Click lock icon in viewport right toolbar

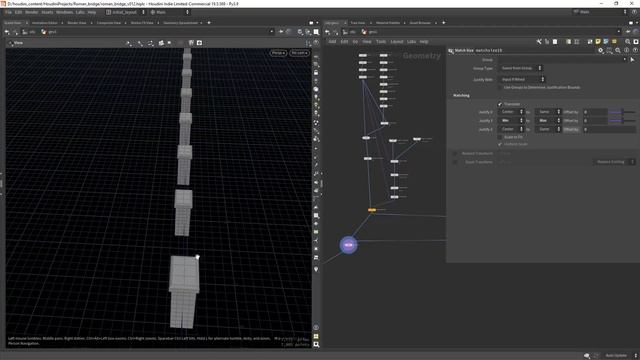[316, 73]
